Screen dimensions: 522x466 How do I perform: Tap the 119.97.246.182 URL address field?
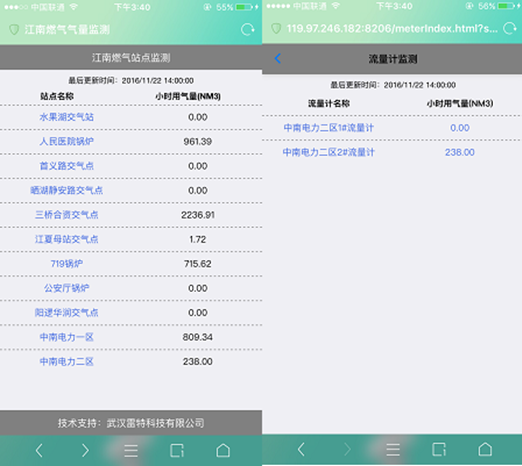[x=392, y=29]
